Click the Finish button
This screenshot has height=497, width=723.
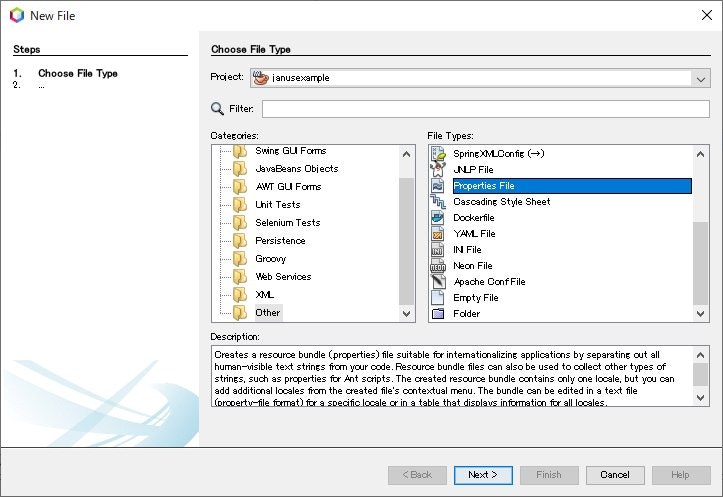(x=549, y=475)
